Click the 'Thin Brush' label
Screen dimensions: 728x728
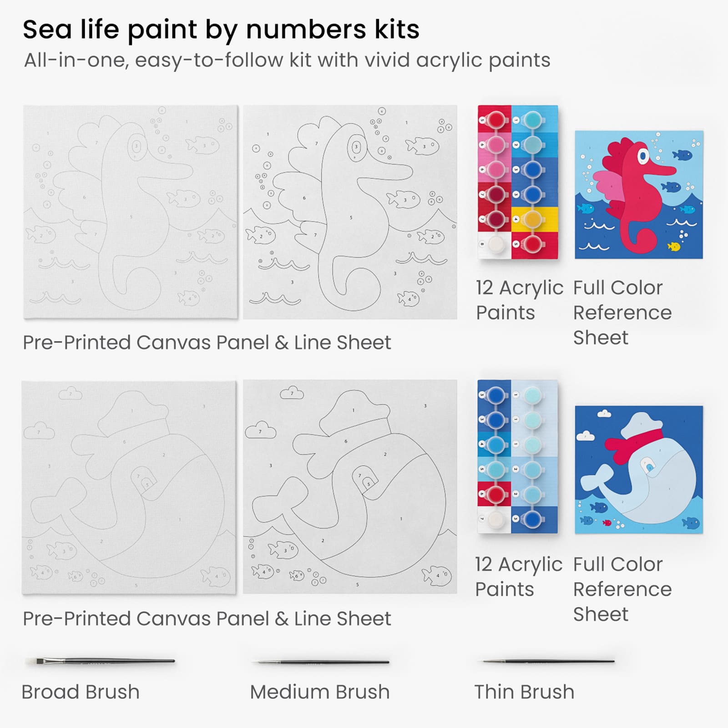pos(524,692)
